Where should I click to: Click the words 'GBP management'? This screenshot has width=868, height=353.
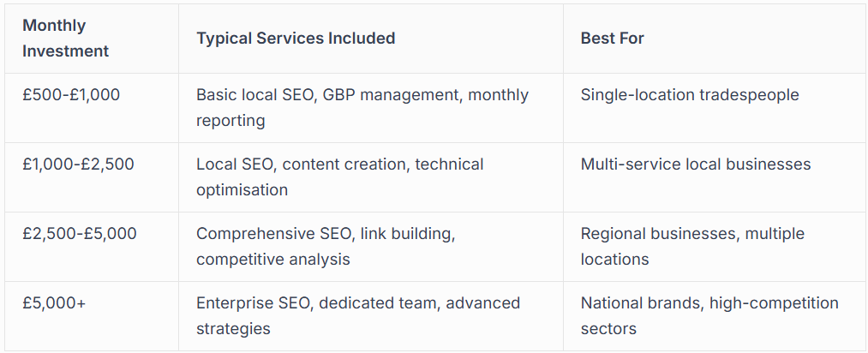(392, 95)
